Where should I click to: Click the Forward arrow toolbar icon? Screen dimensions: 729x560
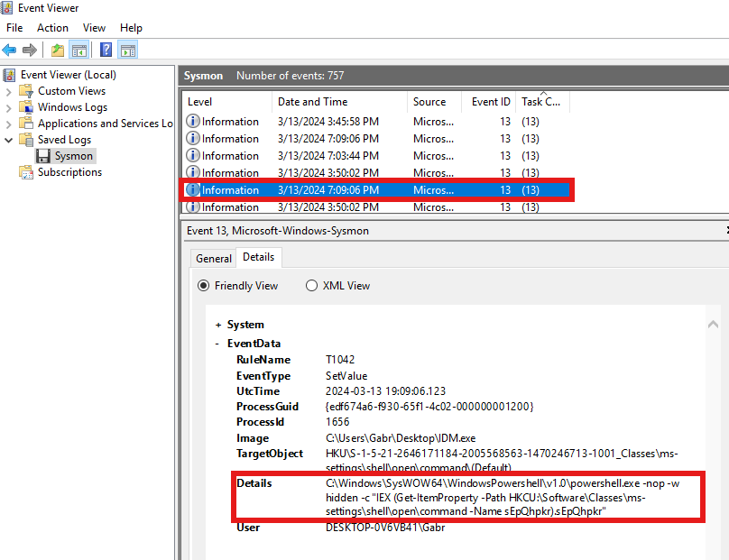(30, 50)
